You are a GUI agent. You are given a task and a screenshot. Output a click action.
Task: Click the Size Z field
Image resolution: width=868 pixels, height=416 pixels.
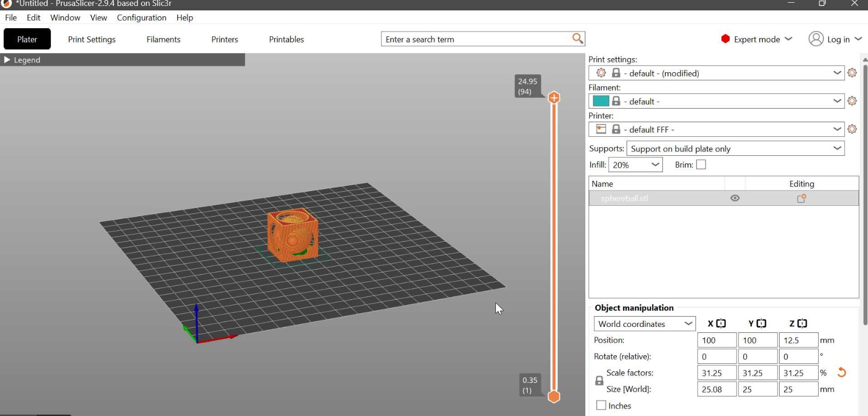799,389
